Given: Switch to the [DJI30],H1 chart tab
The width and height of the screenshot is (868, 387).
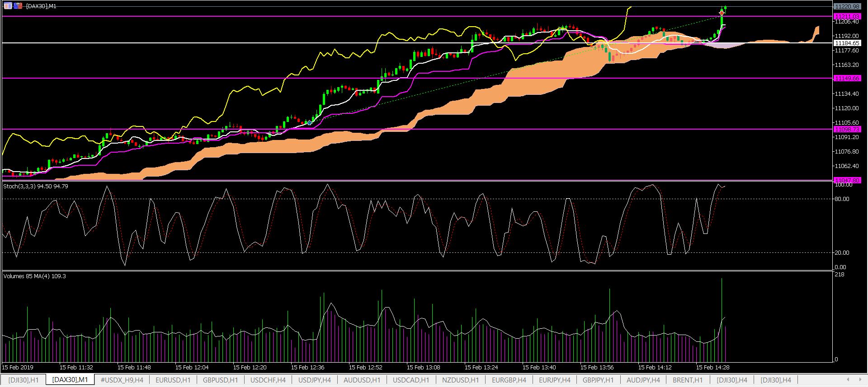Looking at the screenshot, I should click(24, 380).
